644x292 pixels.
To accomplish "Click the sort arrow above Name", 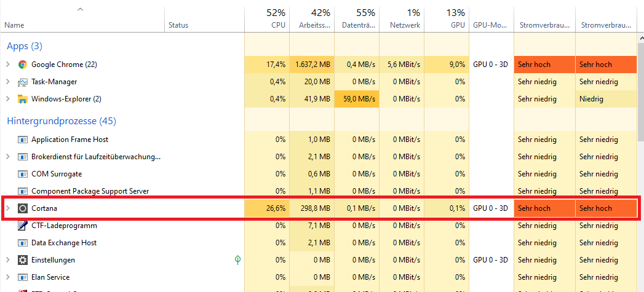I will pos(81,9).
